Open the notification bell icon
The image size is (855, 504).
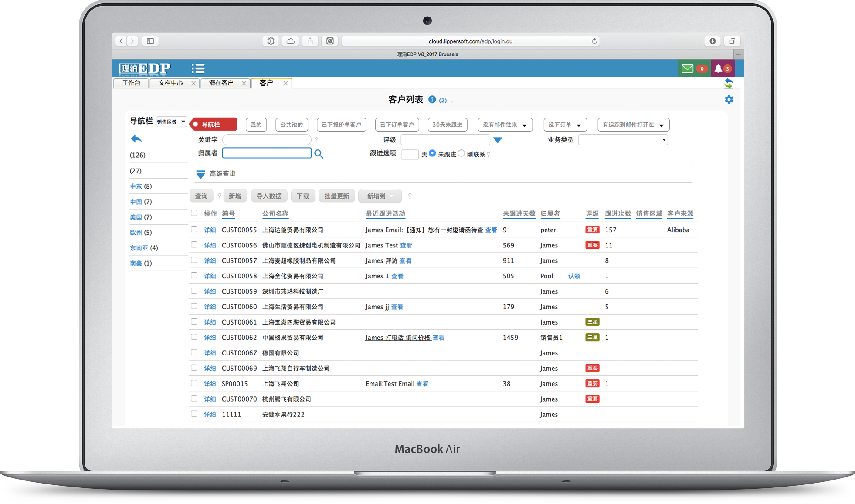coord(718,68)
